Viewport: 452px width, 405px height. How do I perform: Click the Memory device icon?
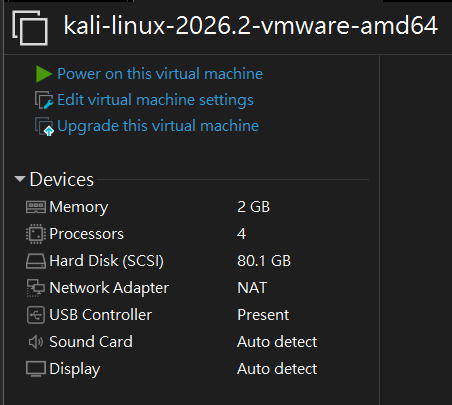[36, 207]
